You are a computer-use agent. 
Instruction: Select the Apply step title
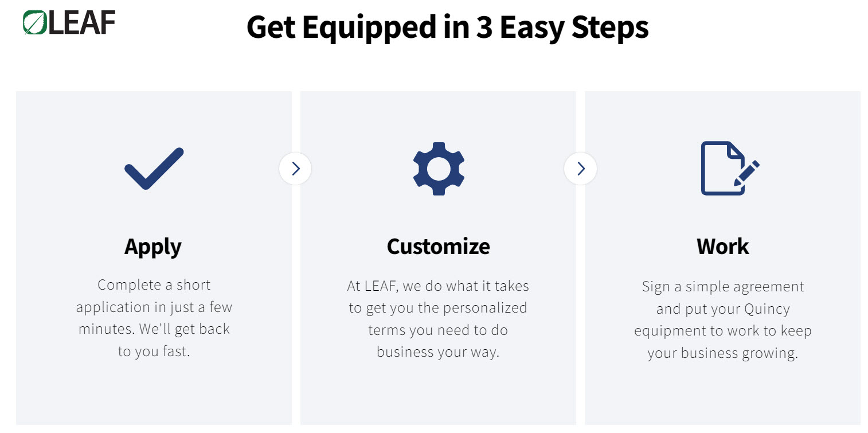pos(153,247)
